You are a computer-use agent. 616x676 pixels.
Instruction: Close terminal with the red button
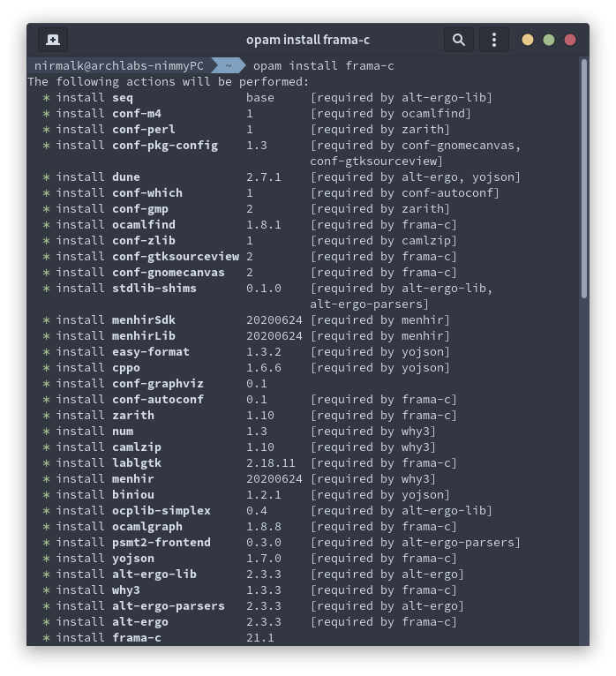570,40
